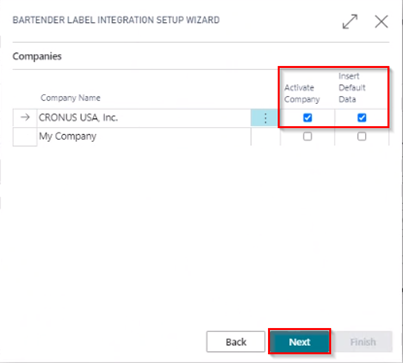
Task: Enable Insert Default Data for My Company
Action: (362, 136)
